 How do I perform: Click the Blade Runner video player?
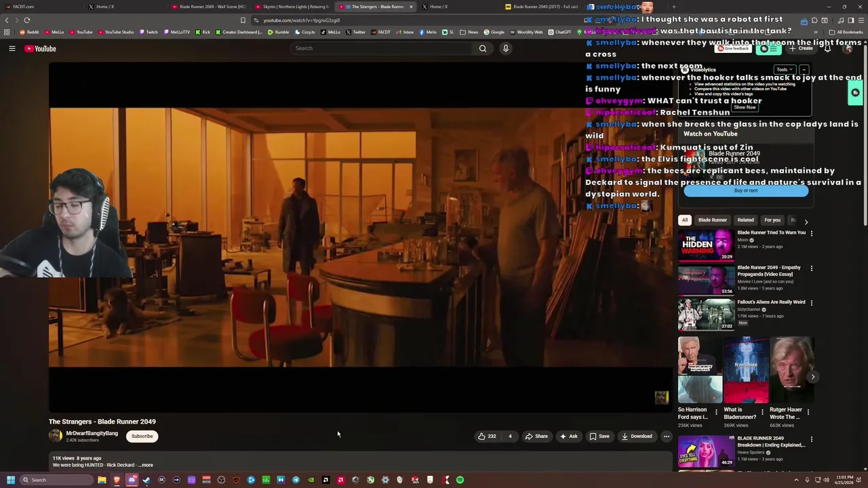click(x=360, y=237)
